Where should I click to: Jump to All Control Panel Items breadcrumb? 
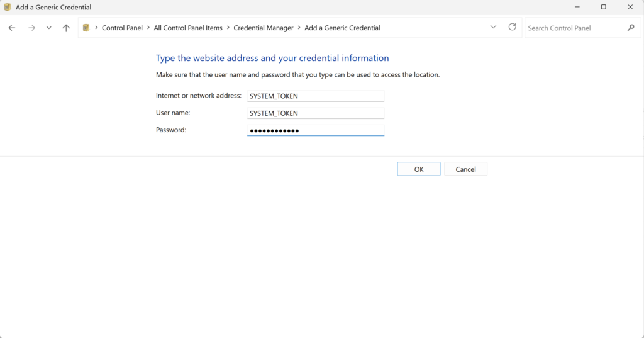point(188,28)
